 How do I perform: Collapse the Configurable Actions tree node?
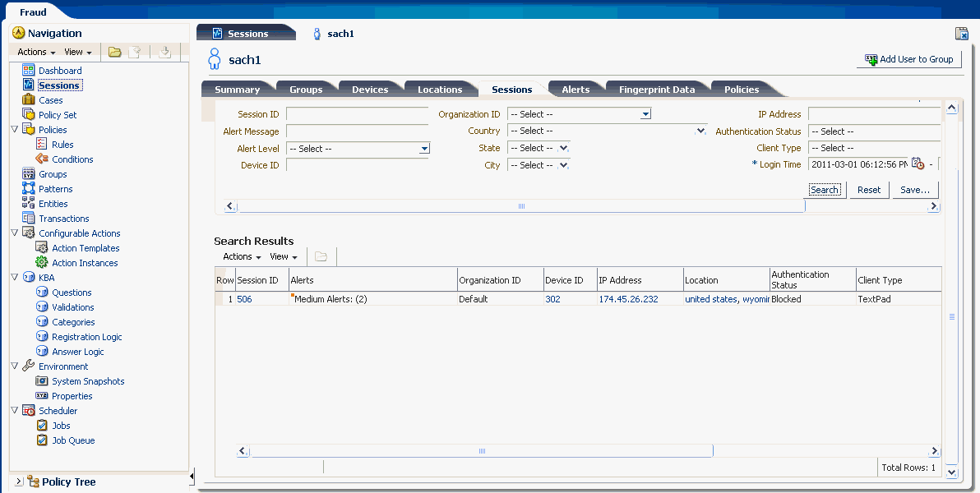(14, 233)
